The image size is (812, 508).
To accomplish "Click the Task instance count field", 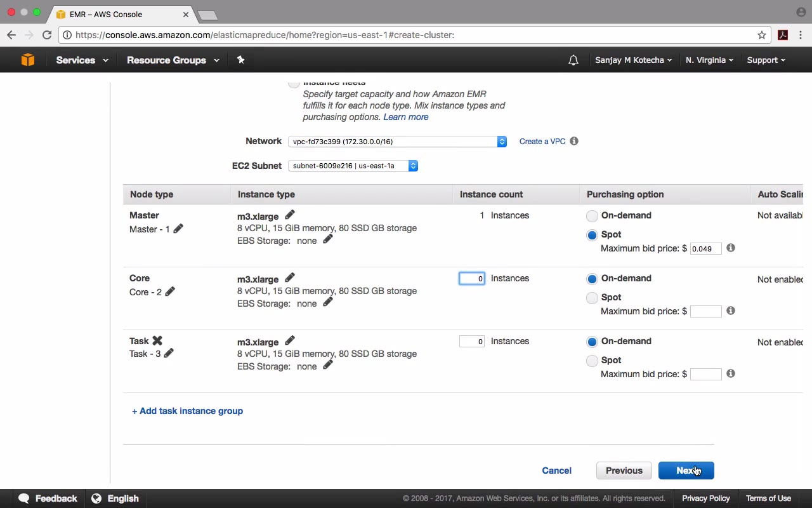I will tap(472, 342).
